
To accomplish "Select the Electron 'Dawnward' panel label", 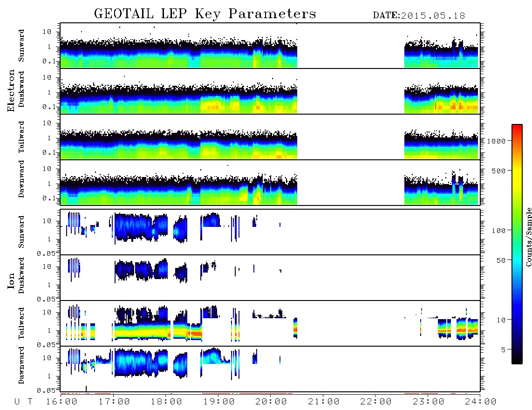I will click(x=21, y=179).
